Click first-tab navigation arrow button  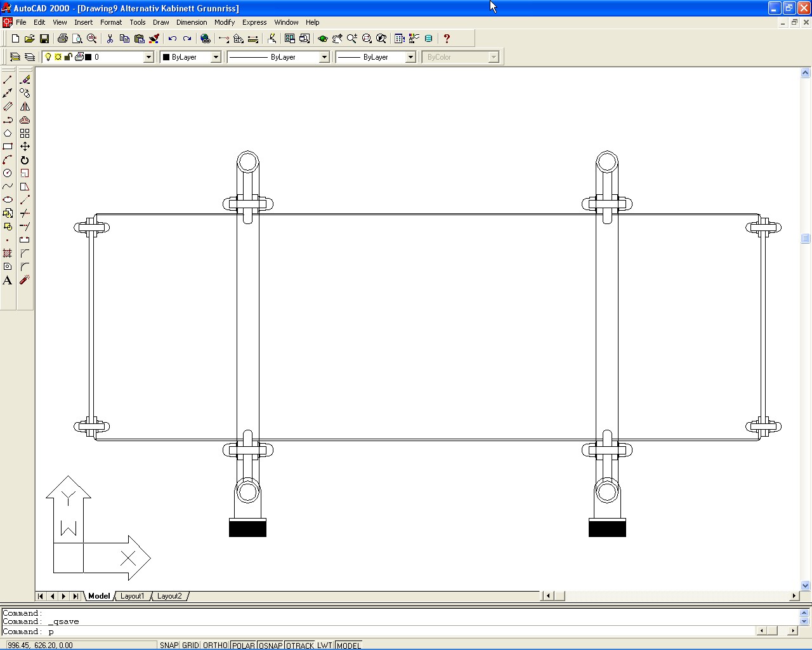coord(41,596)
